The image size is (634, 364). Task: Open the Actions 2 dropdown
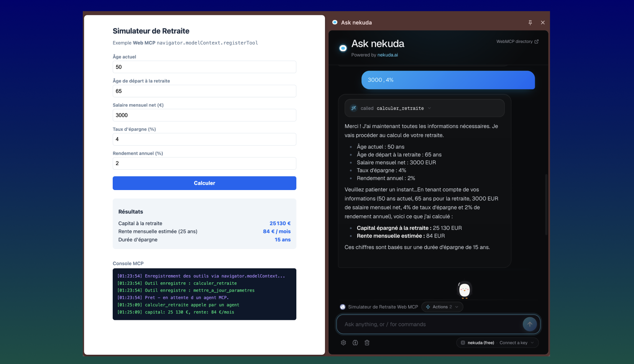pos(442,307)
